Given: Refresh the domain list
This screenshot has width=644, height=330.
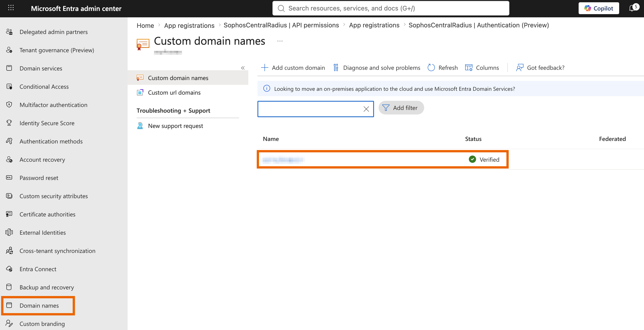Looking at the screenshot, I should (443, 68).
